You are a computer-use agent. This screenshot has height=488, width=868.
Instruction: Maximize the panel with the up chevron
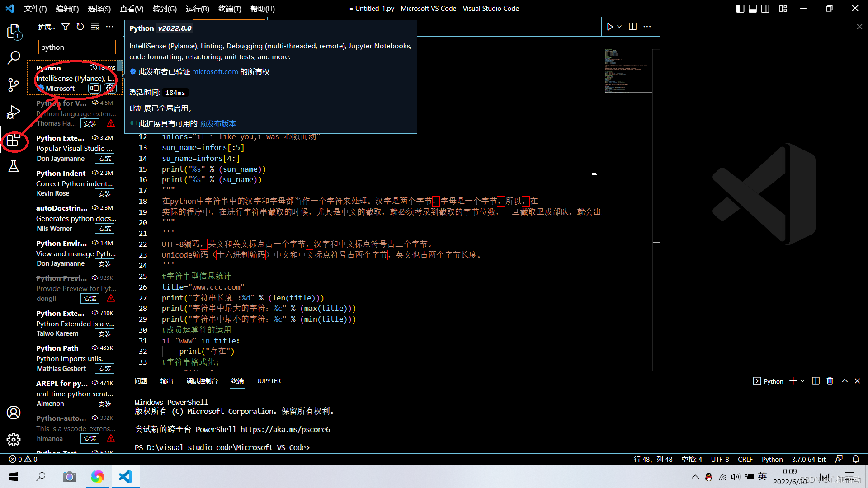tap(844, 381)
